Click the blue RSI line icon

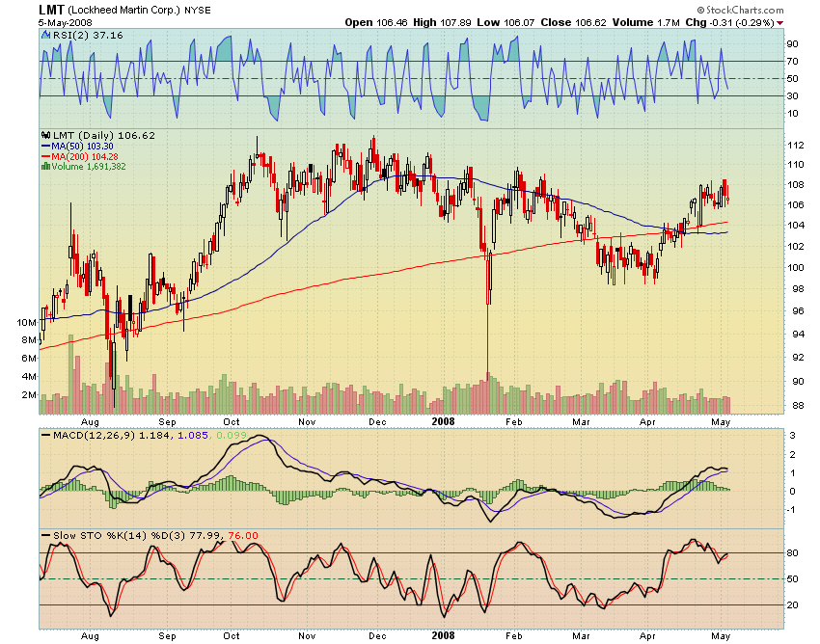46,35
